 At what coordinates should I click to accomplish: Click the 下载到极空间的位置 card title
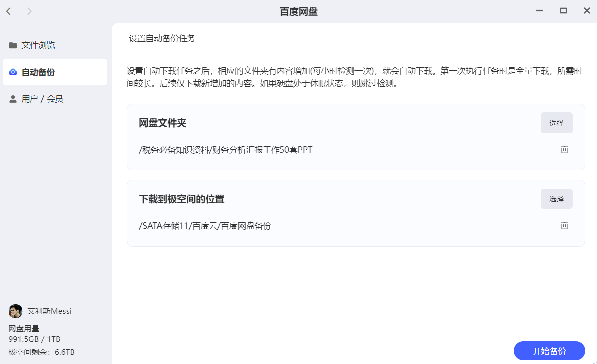pos(182,199)
